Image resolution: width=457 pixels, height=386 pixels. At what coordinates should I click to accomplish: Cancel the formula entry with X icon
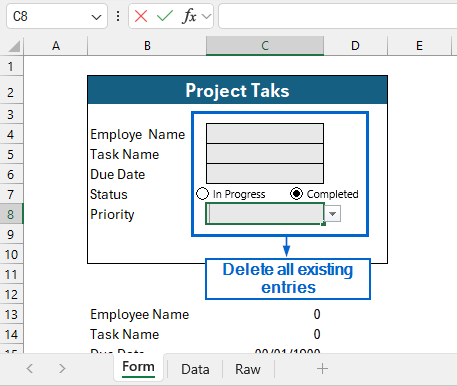(141, 16)
